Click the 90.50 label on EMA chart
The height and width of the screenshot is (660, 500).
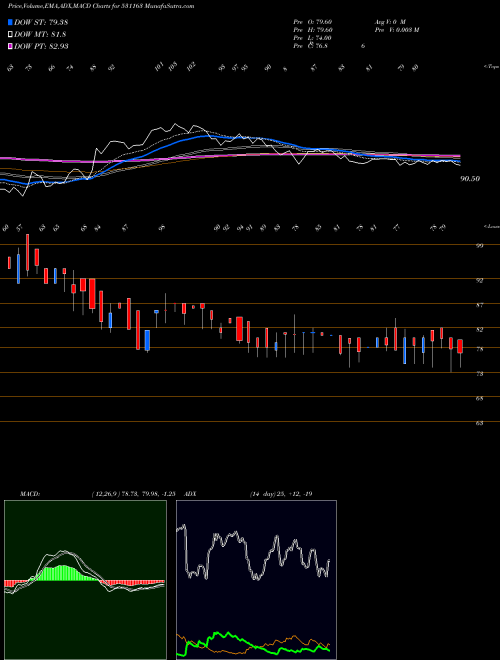point(470,179)
